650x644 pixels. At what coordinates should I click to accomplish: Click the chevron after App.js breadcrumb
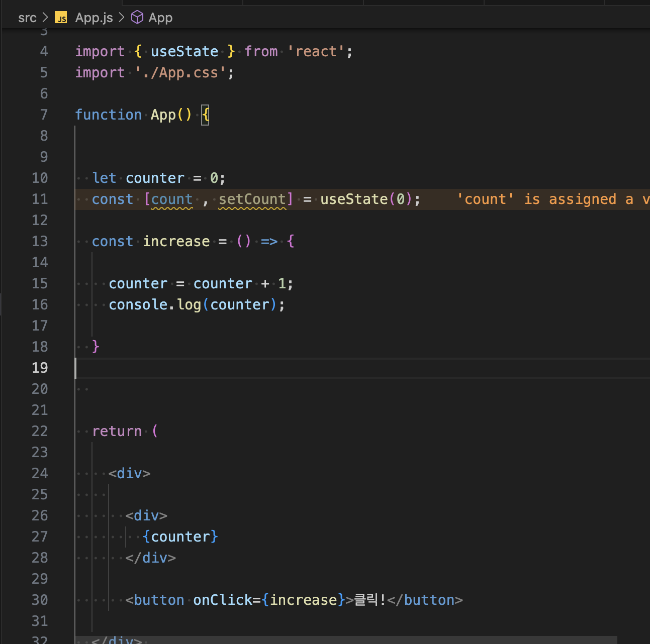(122, 18)
